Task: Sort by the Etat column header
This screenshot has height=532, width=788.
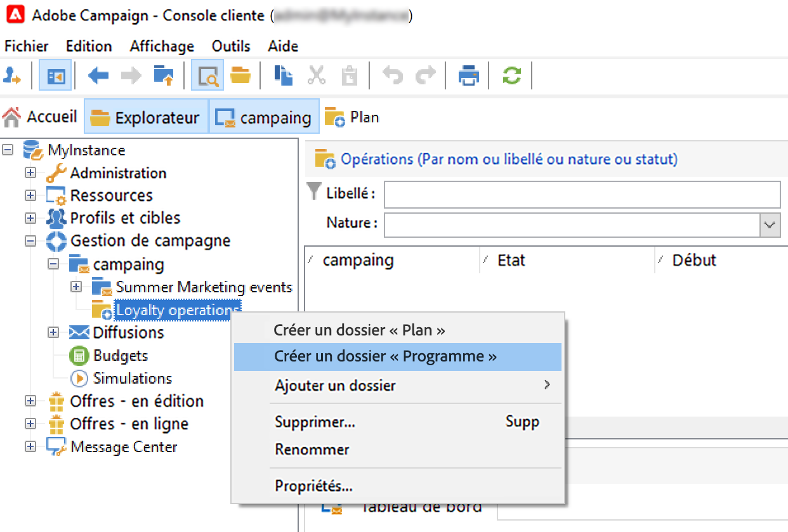Action: 511,260
